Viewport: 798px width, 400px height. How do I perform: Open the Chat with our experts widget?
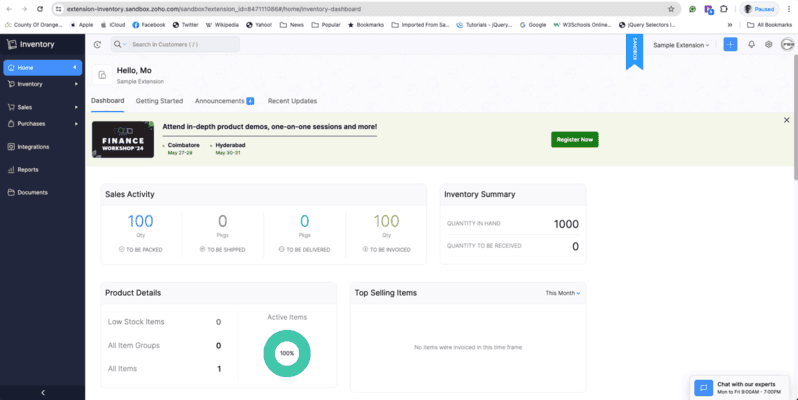coord(743,387)
